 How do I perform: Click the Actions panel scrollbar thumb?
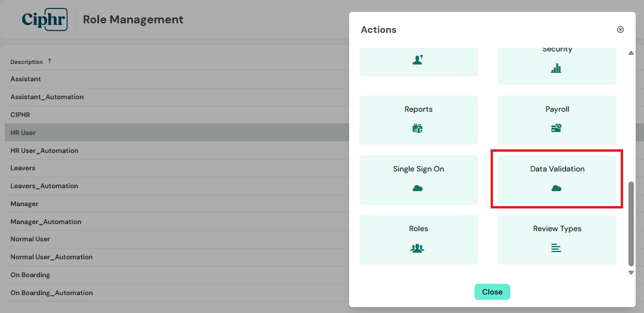tap(631, 224)
